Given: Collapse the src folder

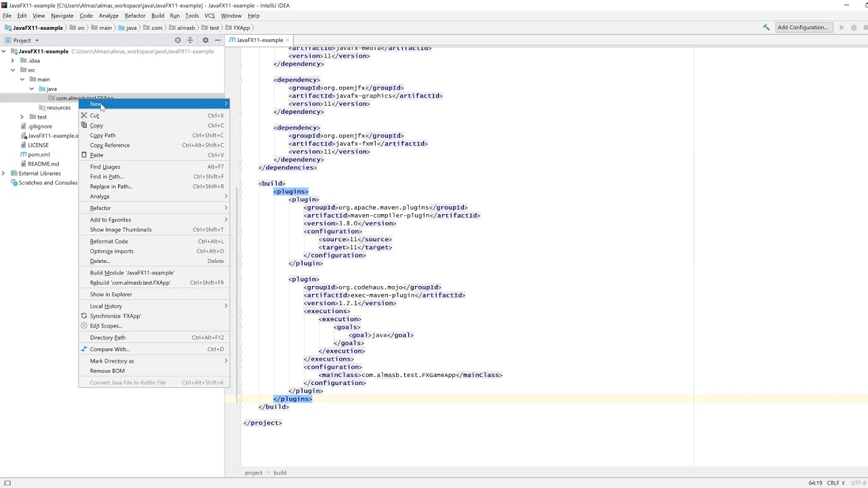Looking at the screenshot, I should point(13,70).
